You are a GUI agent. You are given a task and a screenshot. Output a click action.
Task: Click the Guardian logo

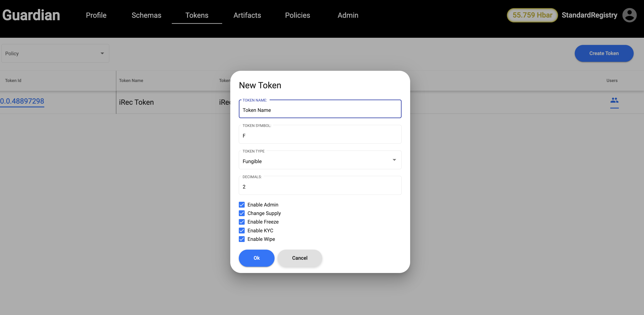pyautogui.click(x=31, y=15)
